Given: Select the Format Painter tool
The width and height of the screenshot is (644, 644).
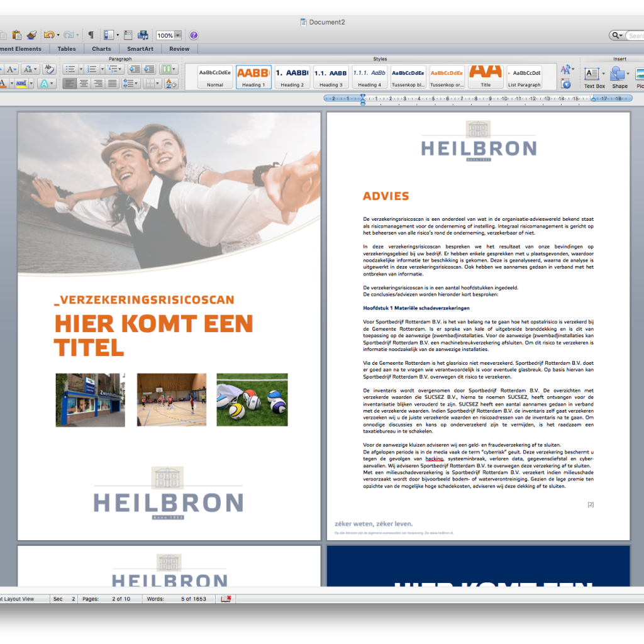Looking at the screenshot, I should pyautogui.click(x=31, y=35).
